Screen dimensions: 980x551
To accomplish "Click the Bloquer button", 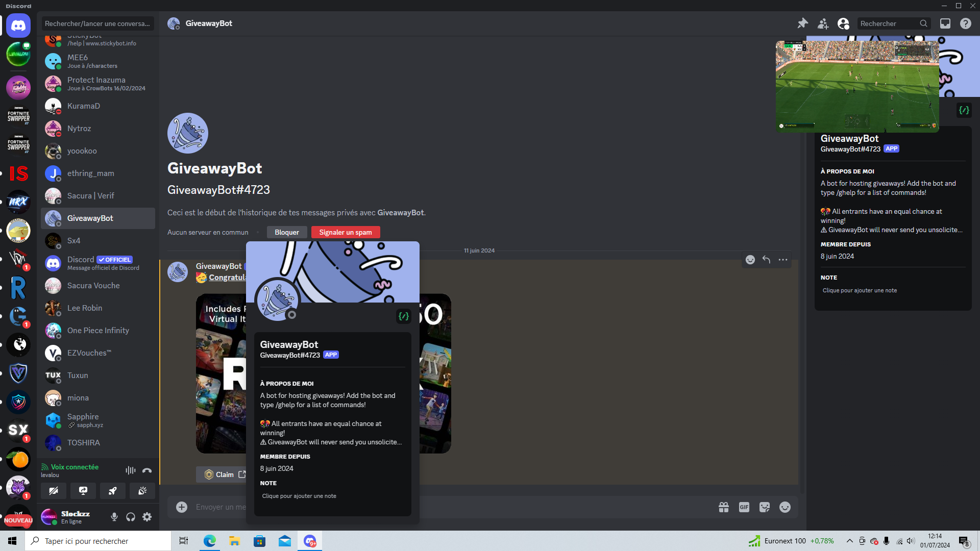I will [x=287, y=232].
